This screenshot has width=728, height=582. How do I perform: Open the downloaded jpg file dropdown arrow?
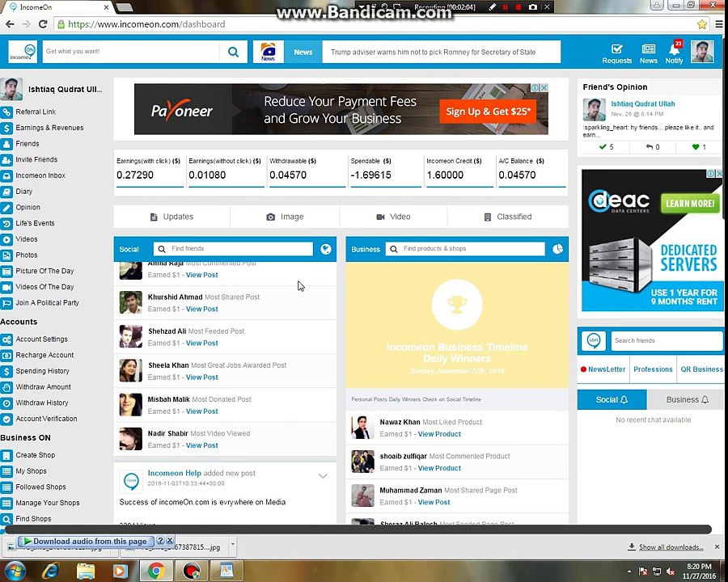tap(233, 546)
